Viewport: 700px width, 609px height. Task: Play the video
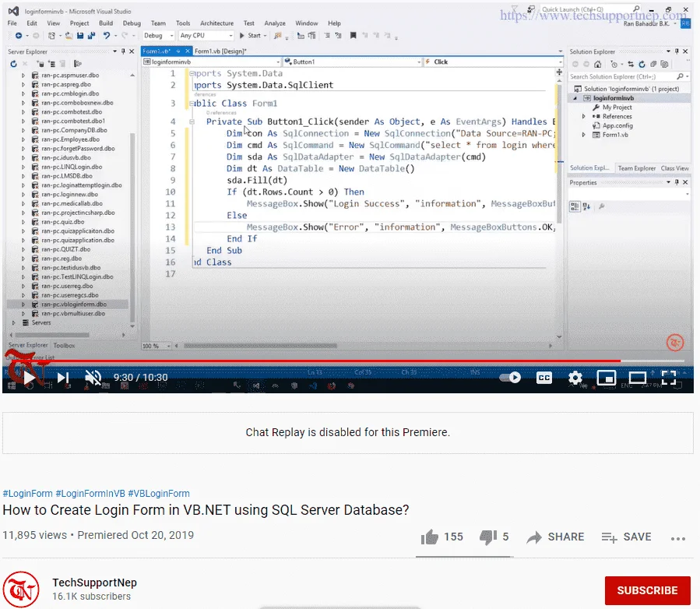tap(30, 378)
